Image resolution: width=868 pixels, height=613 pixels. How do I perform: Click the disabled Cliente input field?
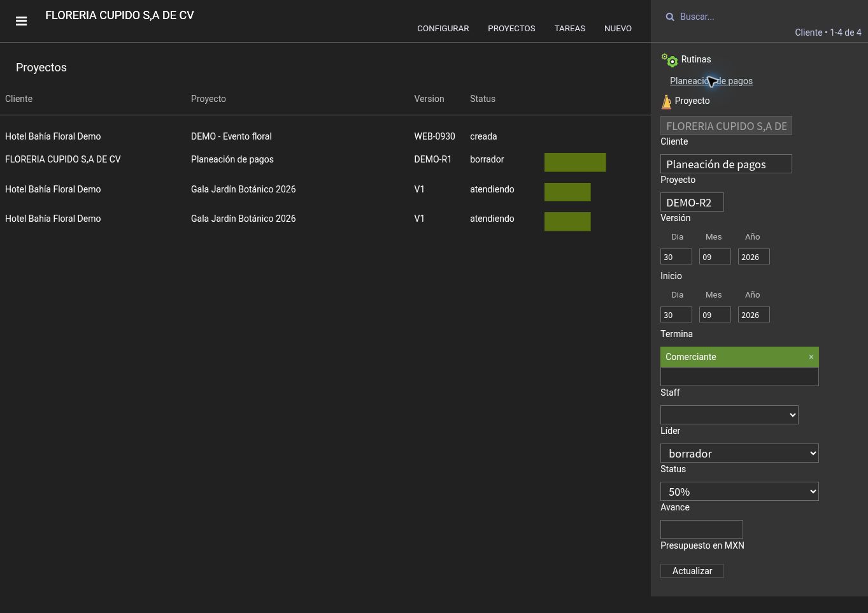pyautogui.click(x=726, y=126)
